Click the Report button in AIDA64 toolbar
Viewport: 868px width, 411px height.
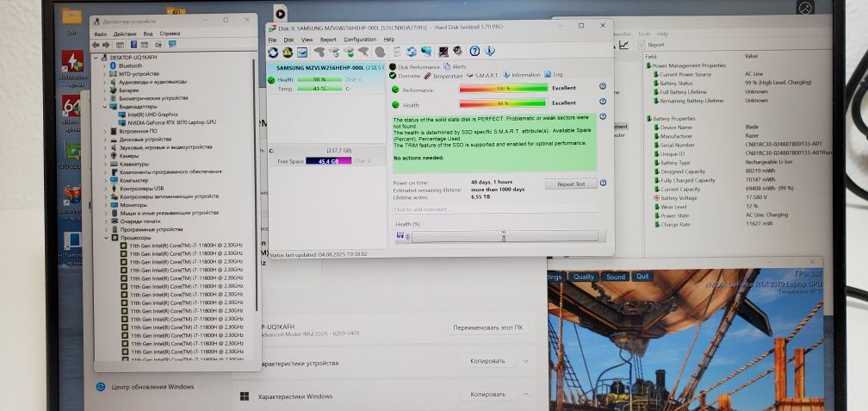click(x=652, y=45)
